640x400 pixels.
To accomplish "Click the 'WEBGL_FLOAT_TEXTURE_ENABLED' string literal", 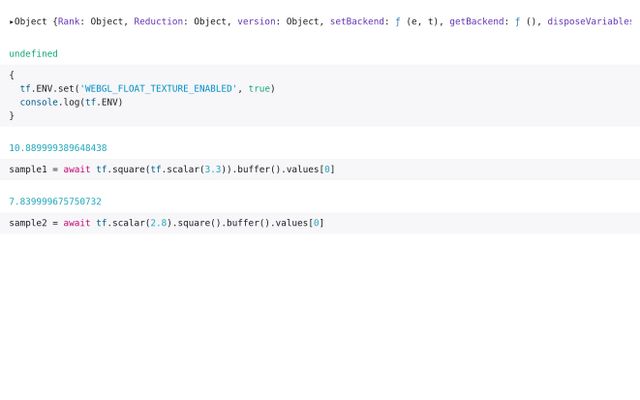I will coord(157,88).
